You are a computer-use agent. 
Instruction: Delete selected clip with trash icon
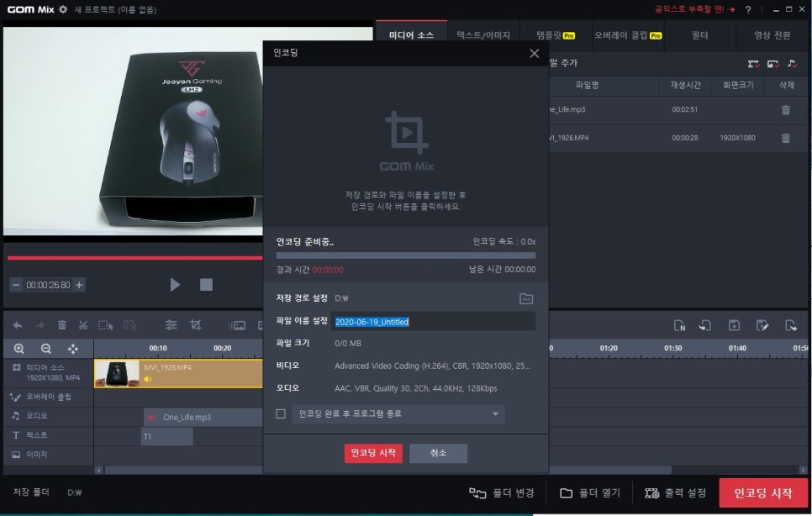pyautogui.click(x=61, y=325)
